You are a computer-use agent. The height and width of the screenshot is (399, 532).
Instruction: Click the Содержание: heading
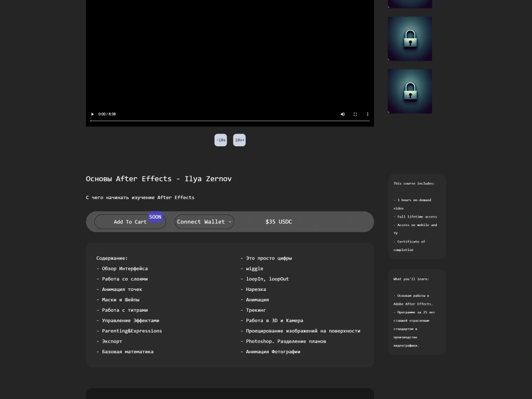[112, 258]
